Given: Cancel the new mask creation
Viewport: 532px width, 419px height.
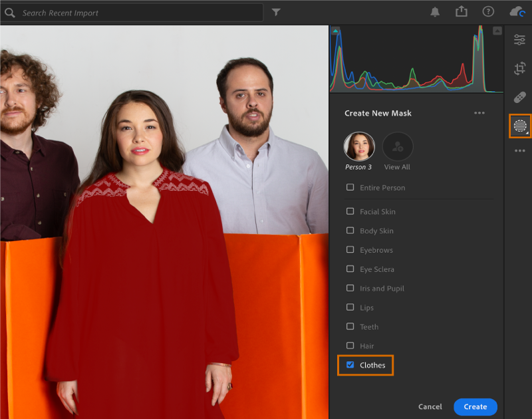Looking at the screenshot, I should click(x=430, y=406).
